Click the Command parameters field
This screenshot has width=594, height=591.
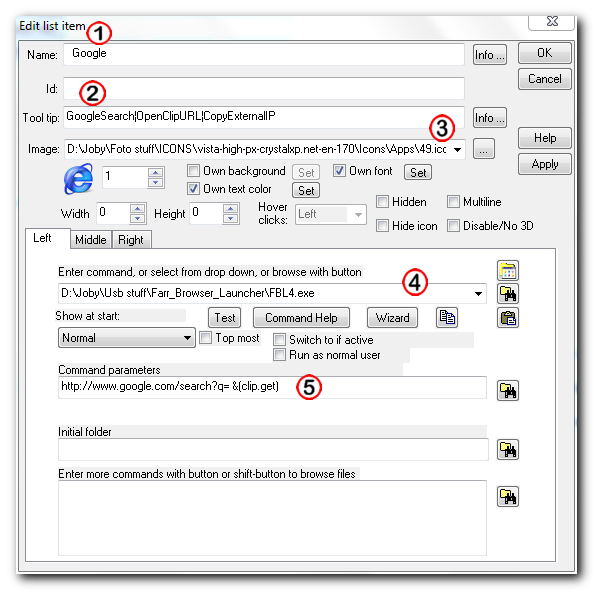pyautogui.click(x=272, y=387)
